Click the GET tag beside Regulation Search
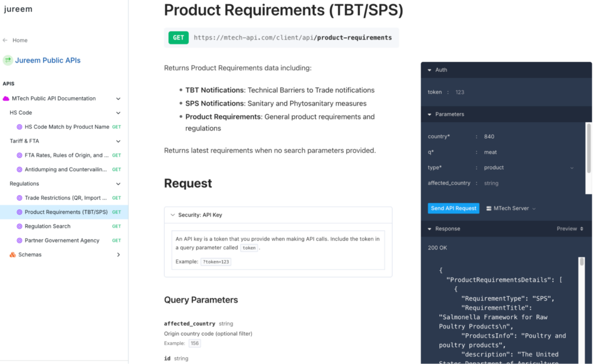604x364 pixels. 116,227
